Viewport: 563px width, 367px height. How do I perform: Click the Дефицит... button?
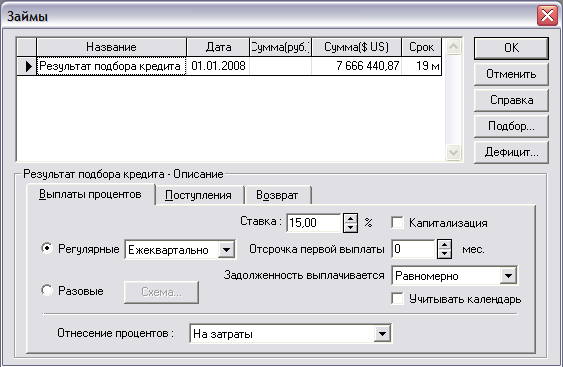[x=511, y=152]
